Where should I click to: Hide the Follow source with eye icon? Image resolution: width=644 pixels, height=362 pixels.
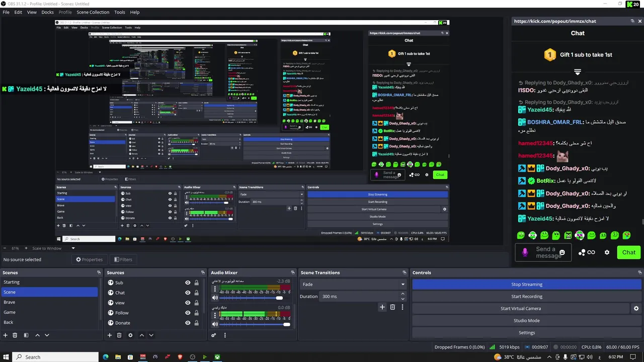pyautogui.click(x=188, y=313)
